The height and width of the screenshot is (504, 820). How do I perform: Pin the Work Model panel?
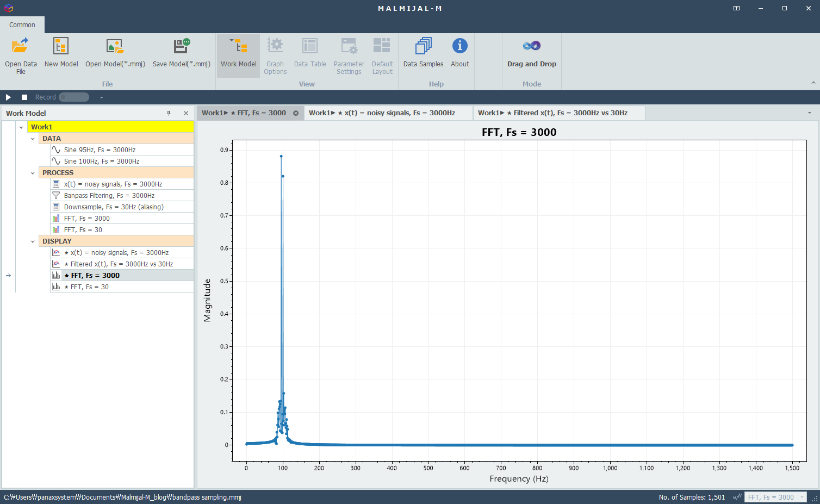(x=169, y=113)
